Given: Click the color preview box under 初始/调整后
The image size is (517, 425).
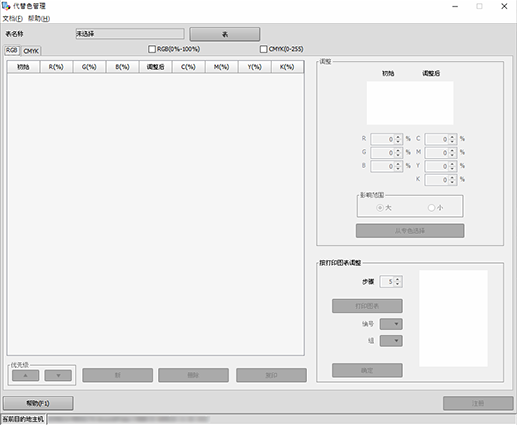Looking at the screenshot, I should (x=410, y=103).
